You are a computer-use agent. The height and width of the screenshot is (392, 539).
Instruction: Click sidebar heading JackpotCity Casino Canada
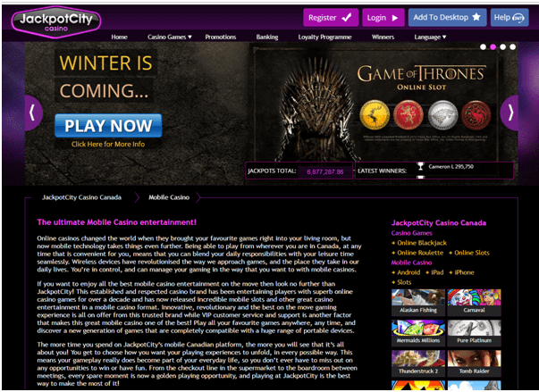[439, 222]
